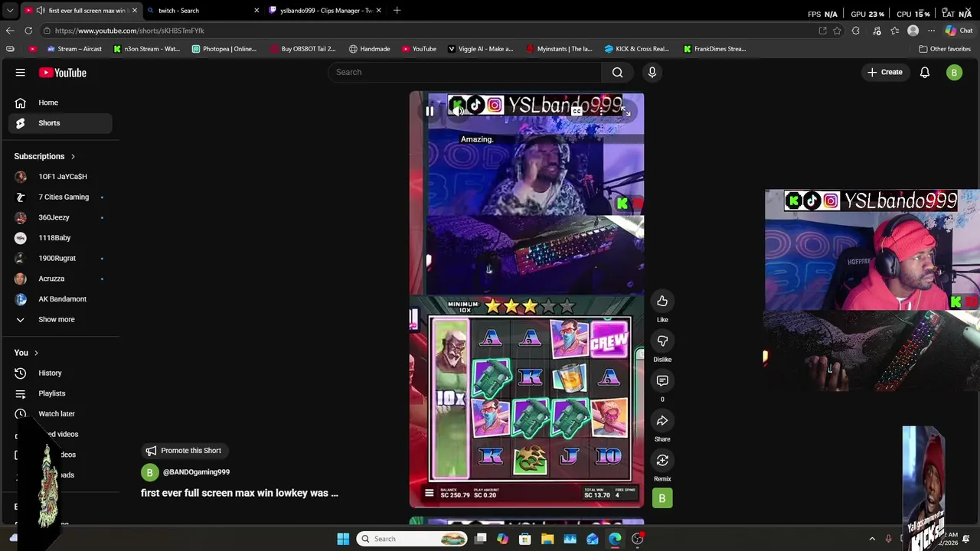Open the tab search dropdown
The width and height of the screenshot is (980, 551).
[x=10, y=11]
